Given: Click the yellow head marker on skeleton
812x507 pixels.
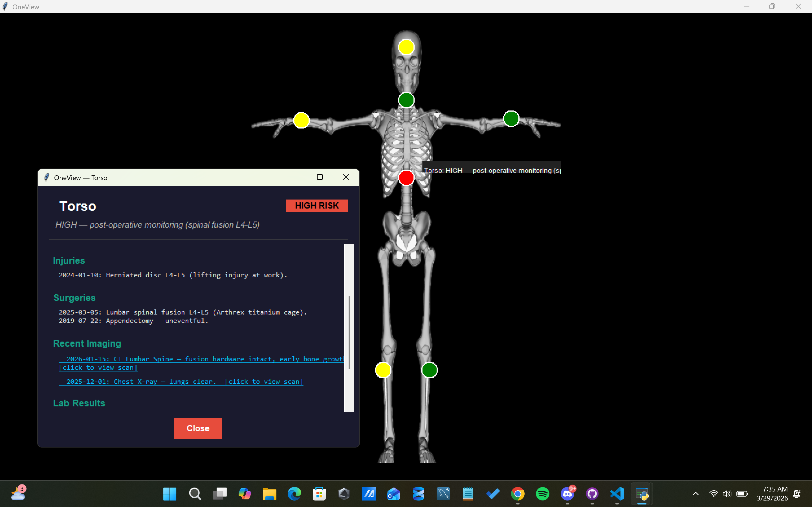Looking at the screenshot, I should tap(406, 47).
